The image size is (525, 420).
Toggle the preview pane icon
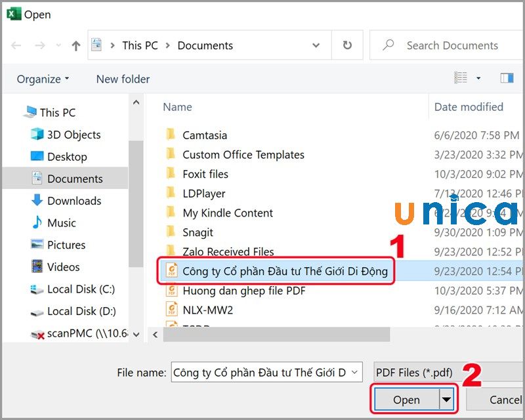(507, 79)
